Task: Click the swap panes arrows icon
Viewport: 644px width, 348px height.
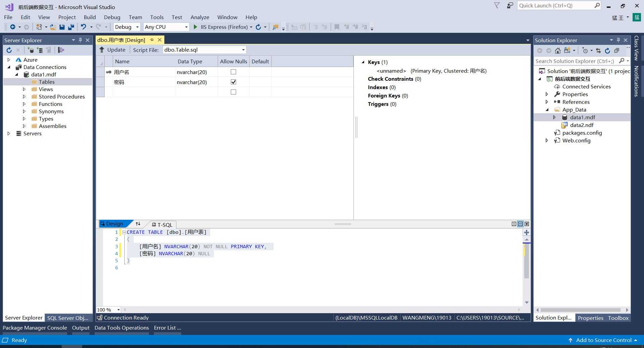Action: click(x=138, y=224)
